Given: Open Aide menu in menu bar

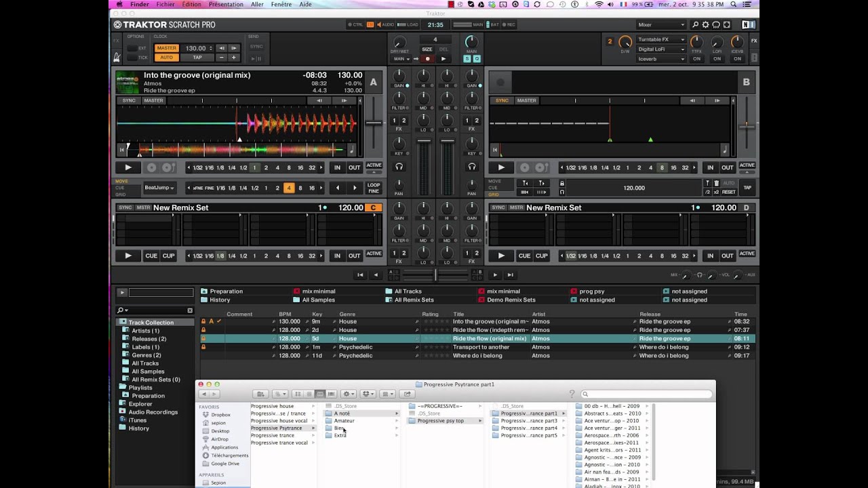Looking at the screenshot, I should point(305,4).
